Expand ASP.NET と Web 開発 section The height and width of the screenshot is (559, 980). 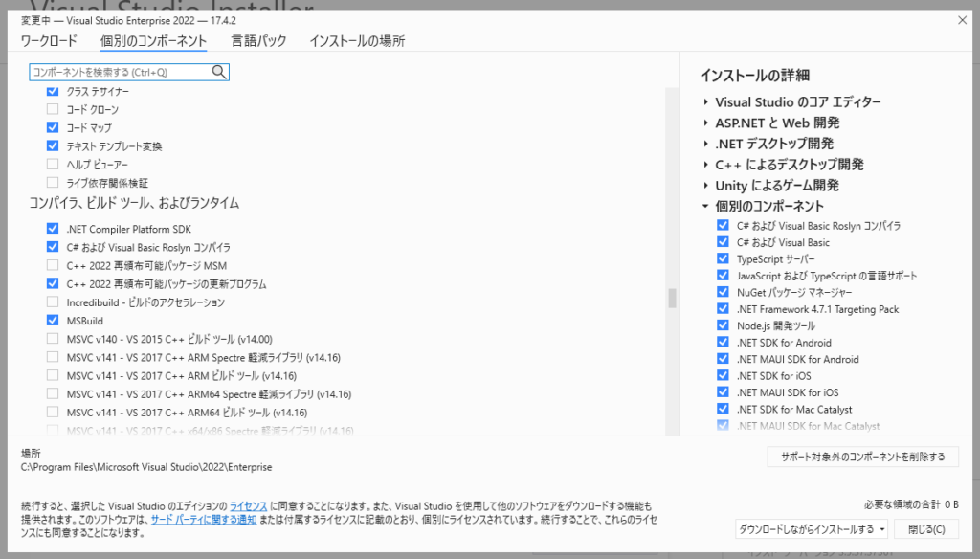pyautogui.click(x=705, y=123)
